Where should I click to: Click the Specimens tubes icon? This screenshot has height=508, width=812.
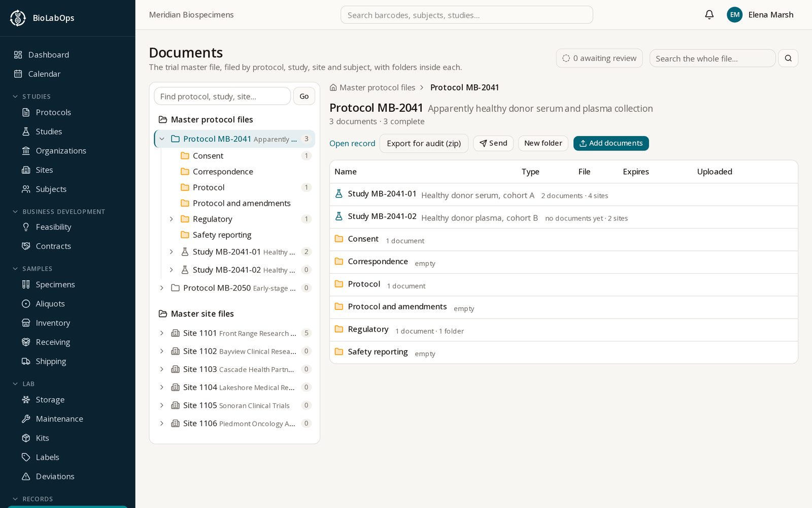point(26,284)
